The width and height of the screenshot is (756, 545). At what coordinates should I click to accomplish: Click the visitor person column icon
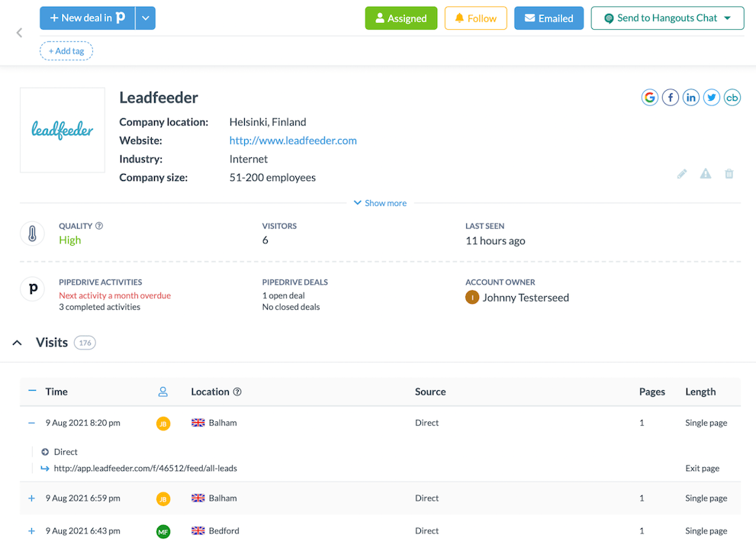[x=163, y=392]
